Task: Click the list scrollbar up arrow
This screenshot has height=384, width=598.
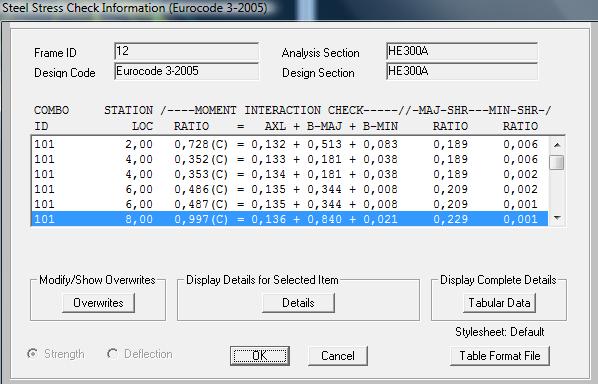Action: (x=557, y=145)
